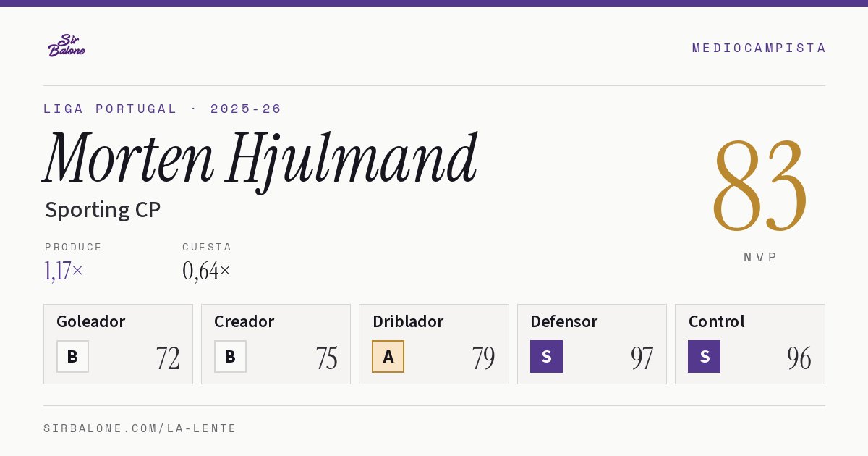
Task: Select the MEDIOCAMPISTA position label
Action: [x=759, y=48]
